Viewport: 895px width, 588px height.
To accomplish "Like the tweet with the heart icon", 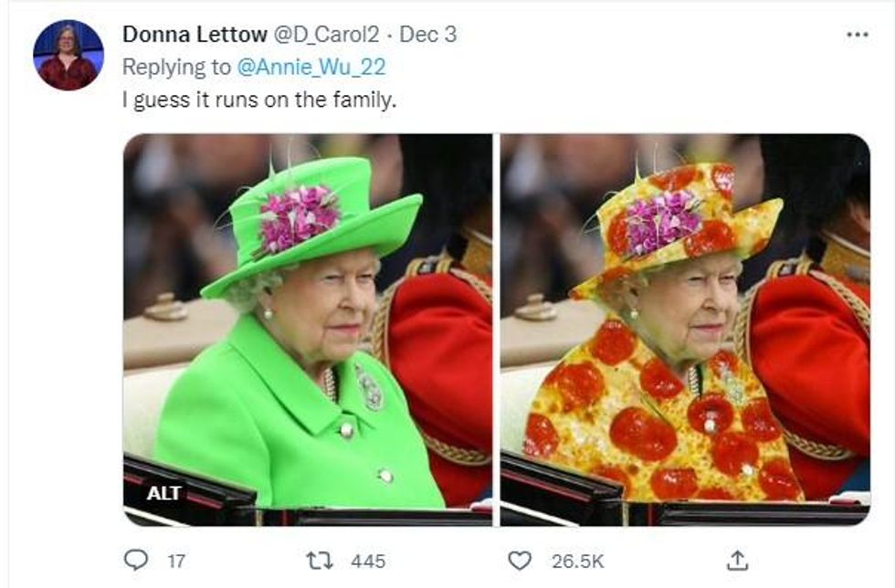I will click(520, 560).
